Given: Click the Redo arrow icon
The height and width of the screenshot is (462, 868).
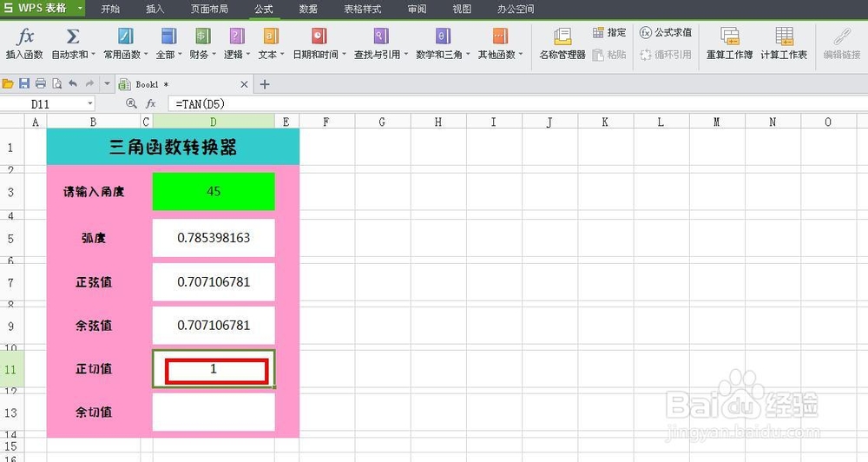Looking at the screenshot, I should click(x=89, y=83).
